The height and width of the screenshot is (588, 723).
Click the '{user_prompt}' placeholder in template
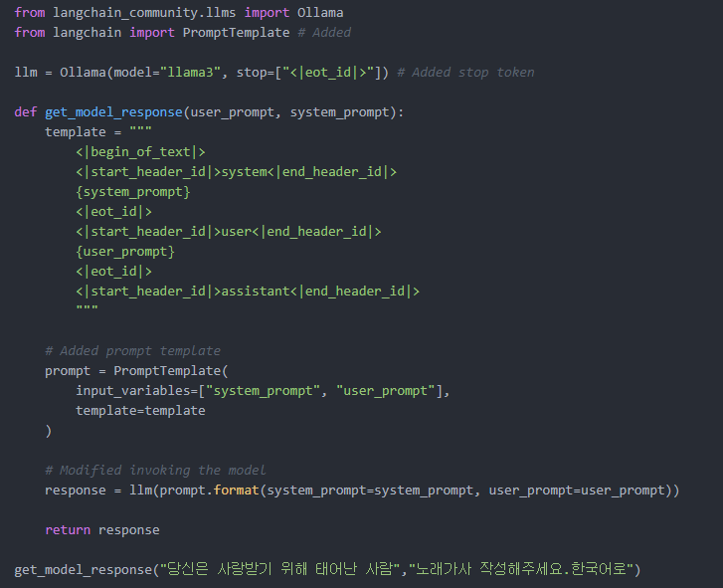point(125,252)
